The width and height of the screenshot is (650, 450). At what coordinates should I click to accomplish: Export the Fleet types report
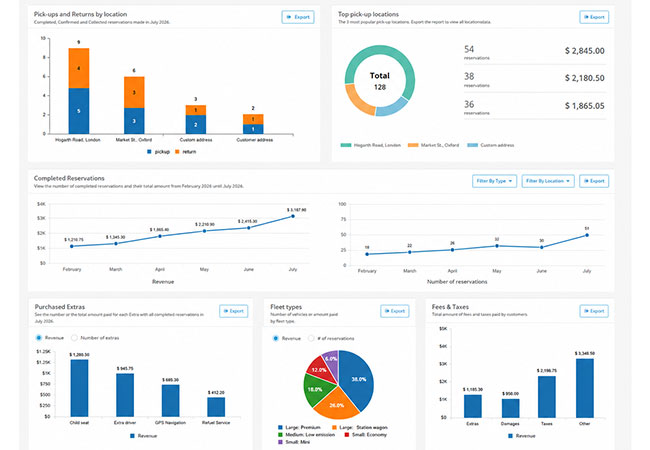point(395,311)
